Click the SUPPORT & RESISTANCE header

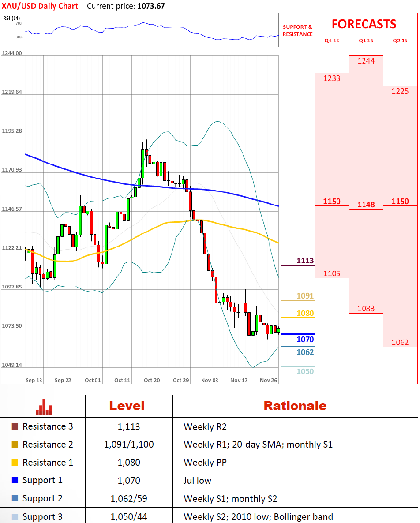(297, 30)
